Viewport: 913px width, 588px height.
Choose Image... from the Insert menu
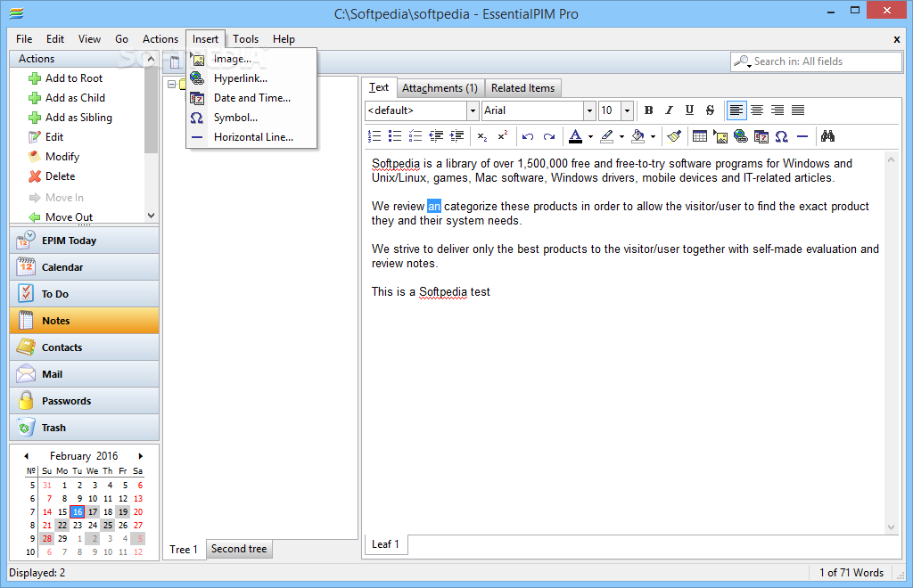click(251, 59)
